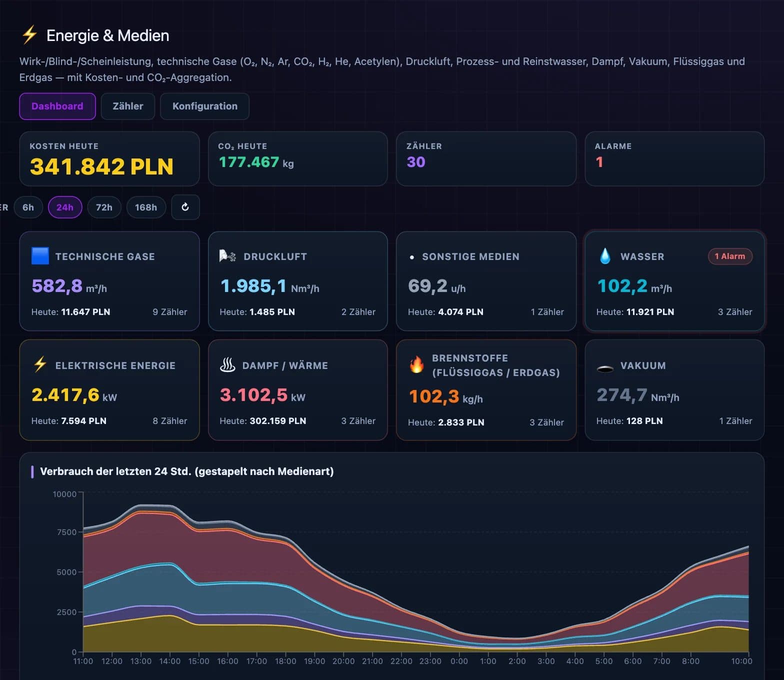Image resolution: width=784 pixels, height=680 pixels.
Task: Click Heute: 4.074 PLN on Sonstige Medien
Action: pos(445,312)
